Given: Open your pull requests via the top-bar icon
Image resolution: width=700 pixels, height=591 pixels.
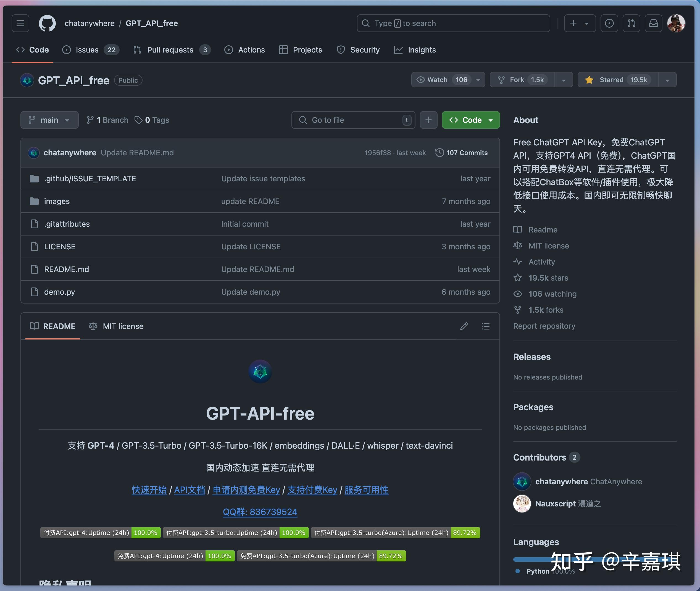Looking at the screenshot, I should click(x=631, y=23).
